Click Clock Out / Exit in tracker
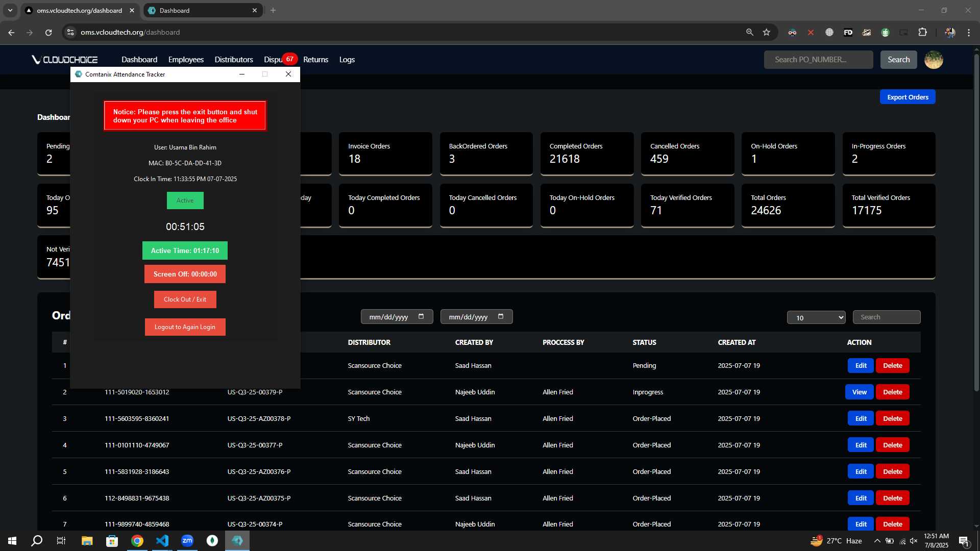Viewport: 980px width, 551px height. click(x=185, y=299)
